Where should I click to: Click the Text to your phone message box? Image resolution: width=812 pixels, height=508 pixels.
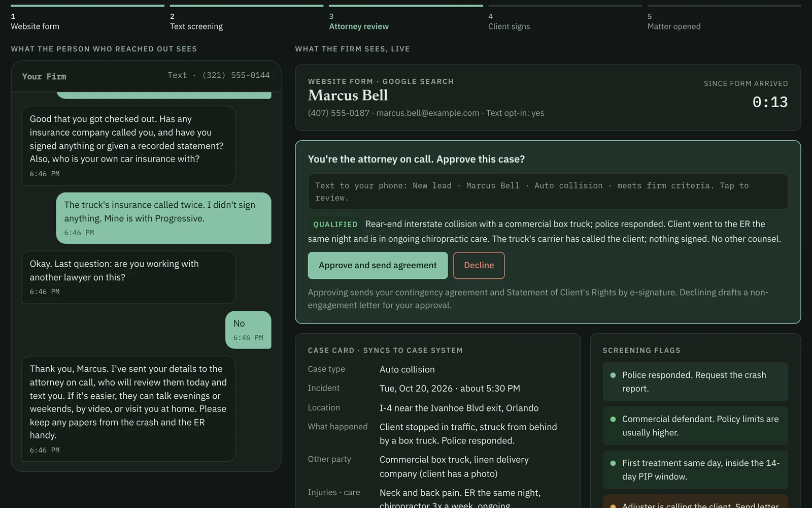coord(548,192)
